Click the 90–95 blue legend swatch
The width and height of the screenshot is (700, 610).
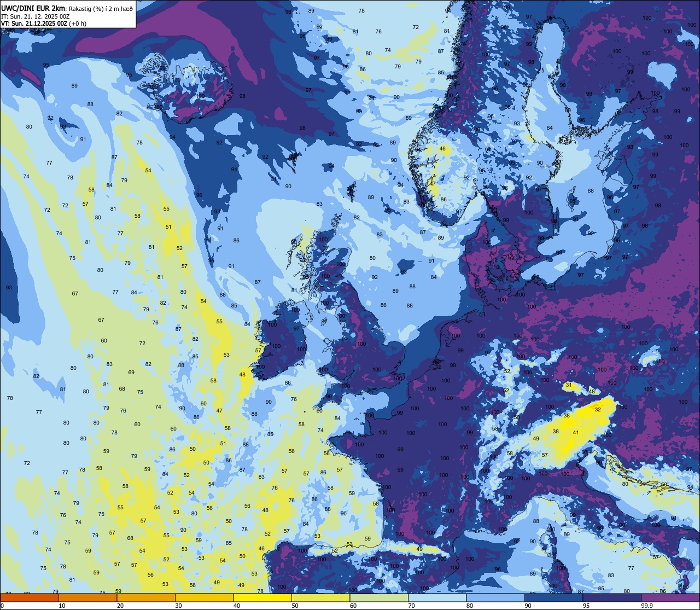click(553, 597)
